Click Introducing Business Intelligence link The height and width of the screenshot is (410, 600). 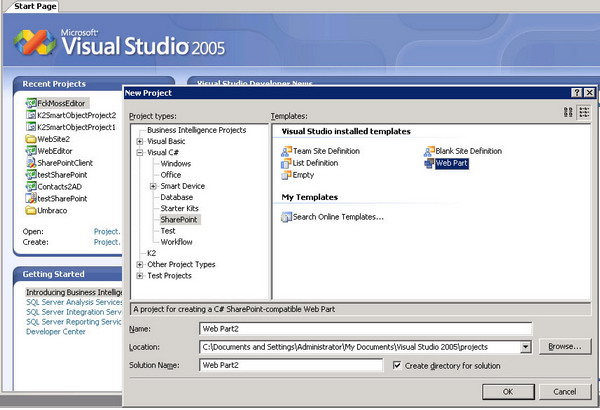tap(74, 292)
